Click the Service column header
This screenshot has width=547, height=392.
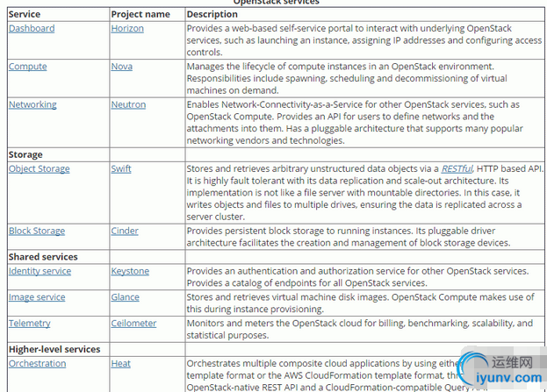tap(25, 14)
